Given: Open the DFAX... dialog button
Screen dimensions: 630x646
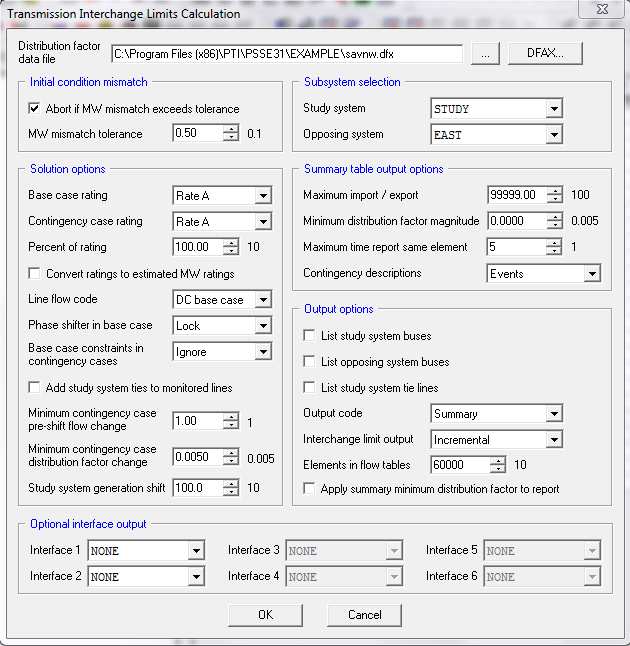Looking at the screenshot, I should [x=545, y=53].
